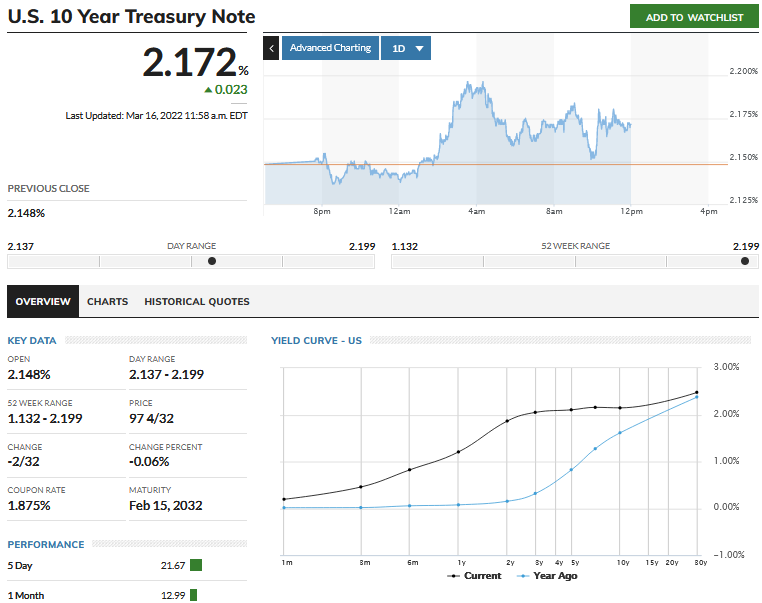Select the OVERVIEW tab
Viewport: 762px width, 603px height.
[x=43, y=301]
